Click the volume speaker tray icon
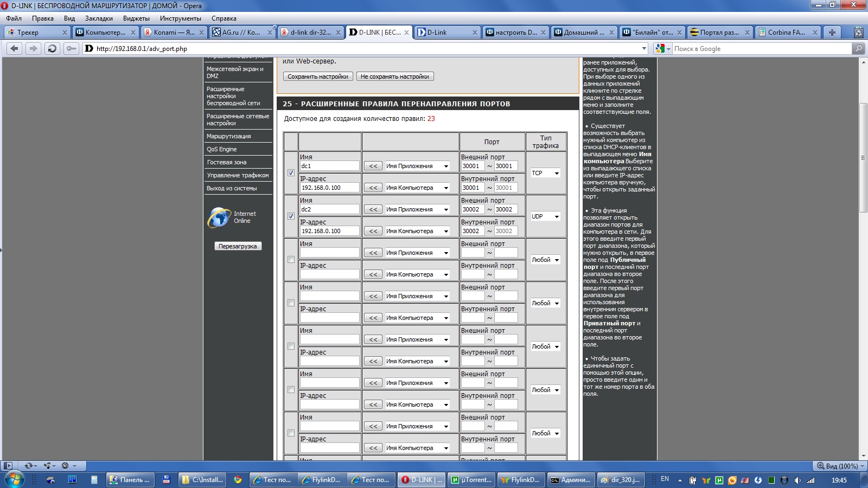 pyautogui.click(x=797, y=480)
